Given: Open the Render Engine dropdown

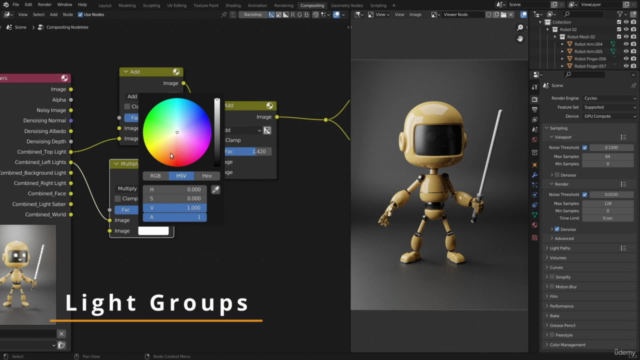Looking at the screenshot, I should pyautogui.click(x=609, y=98).
